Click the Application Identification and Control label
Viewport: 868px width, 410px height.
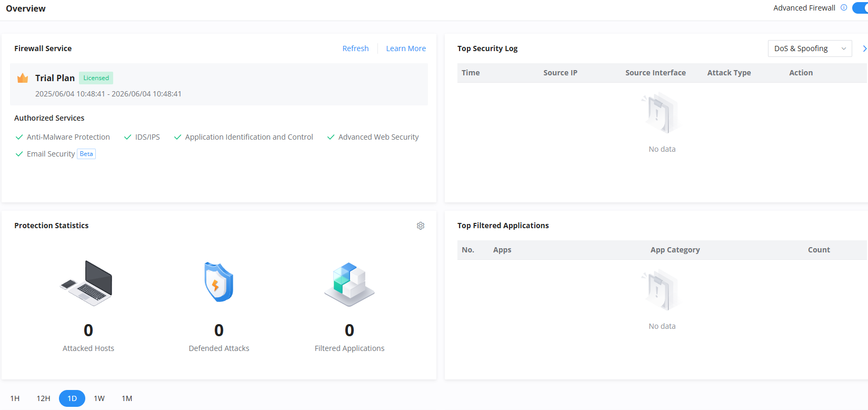click(x=249, y=137)
